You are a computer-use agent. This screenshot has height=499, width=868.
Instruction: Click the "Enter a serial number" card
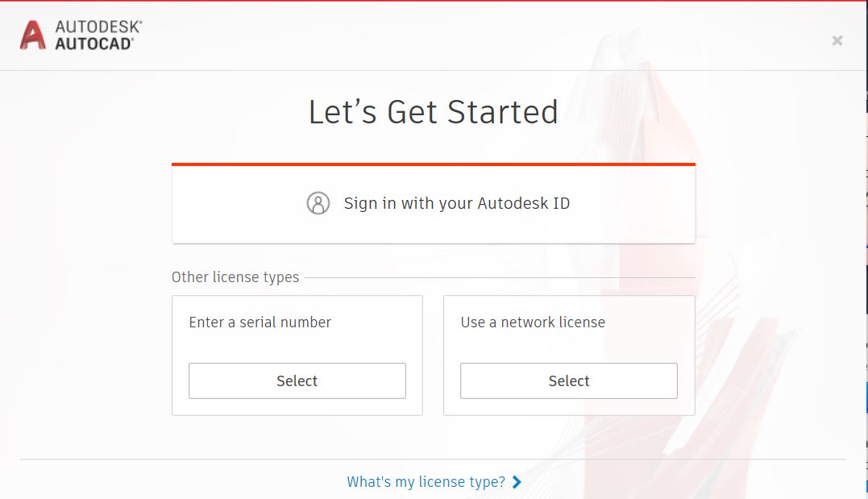(x=297, y=355)
